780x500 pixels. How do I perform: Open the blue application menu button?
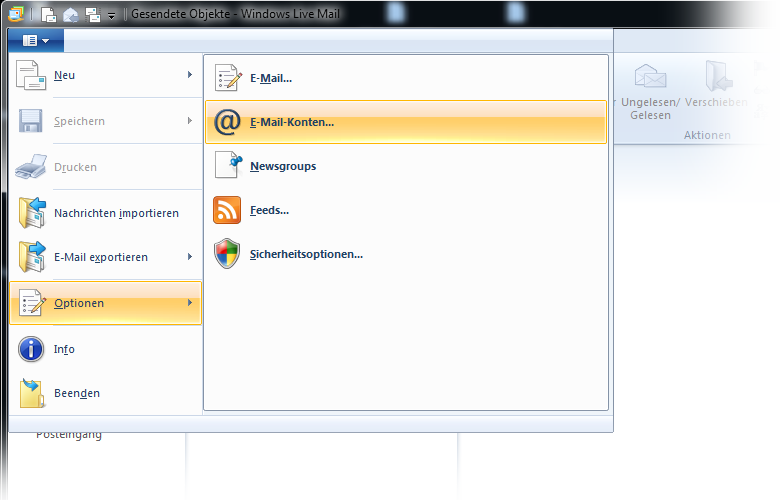[x=35, y=41]
